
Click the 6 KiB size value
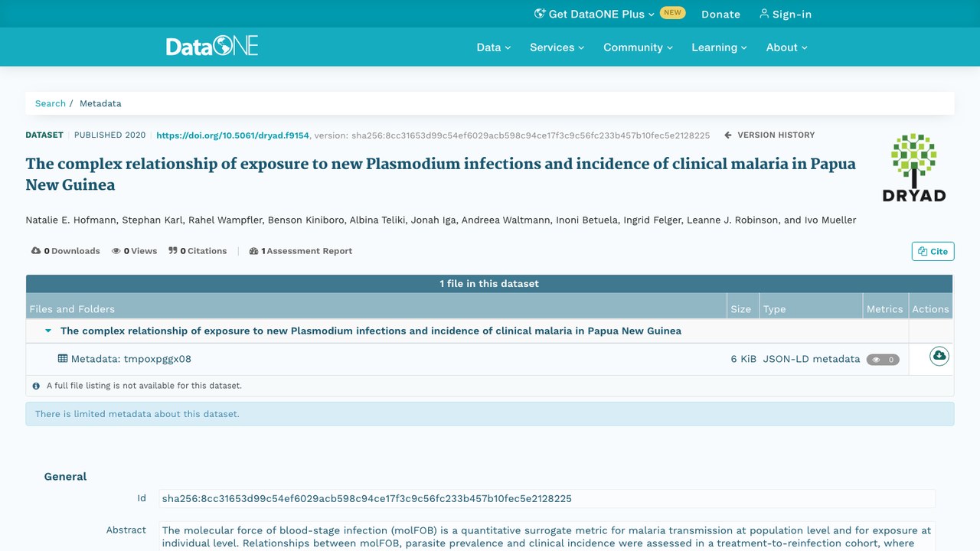click(x=743, y=359)
